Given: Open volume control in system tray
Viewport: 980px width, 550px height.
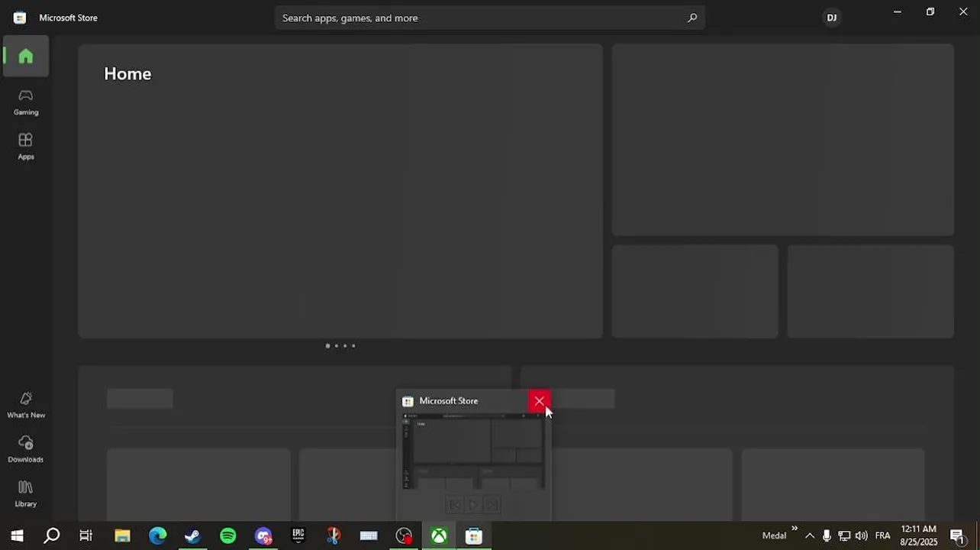Looking at the screenshot, I should [862, 536].
